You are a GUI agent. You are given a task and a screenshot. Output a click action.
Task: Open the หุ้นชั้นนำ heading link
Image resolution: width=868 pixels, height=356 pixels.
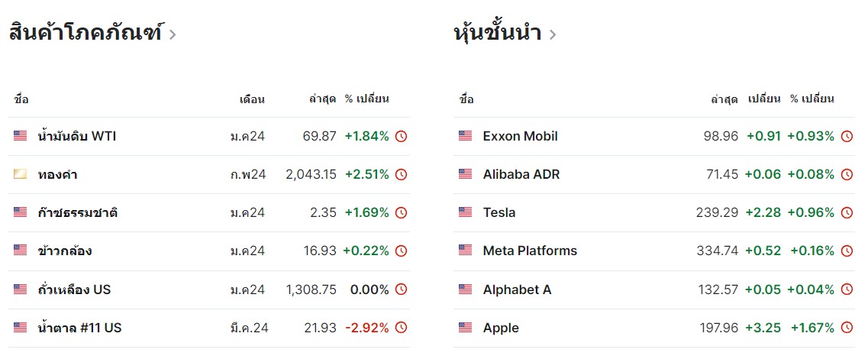[x=497, y=34]
